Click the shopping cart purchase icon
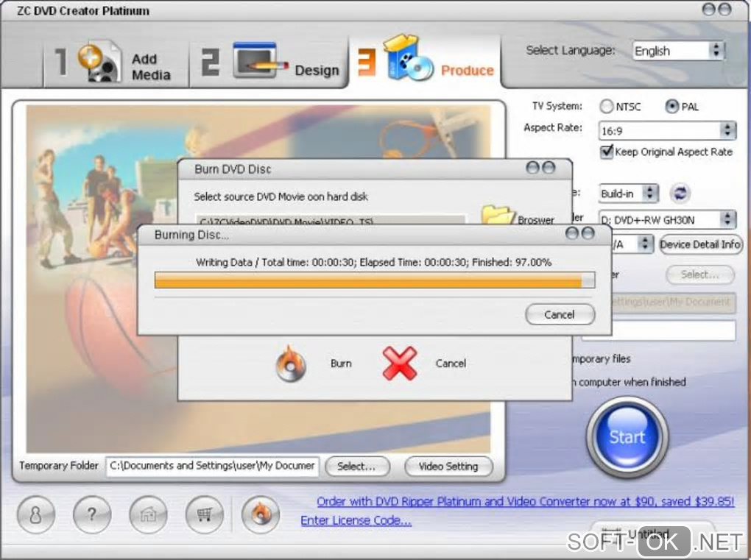Screen dimensions: 751x560 tap(205, 515)
